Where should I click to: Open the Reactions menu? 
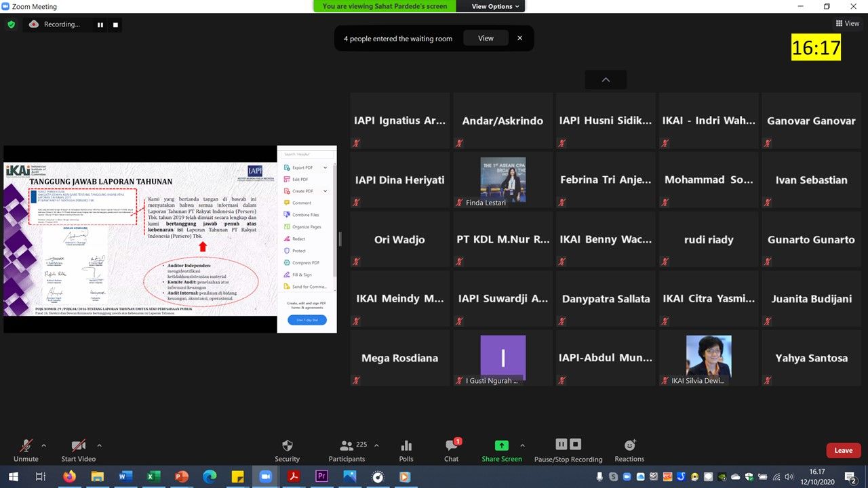[x=629, y=451]
